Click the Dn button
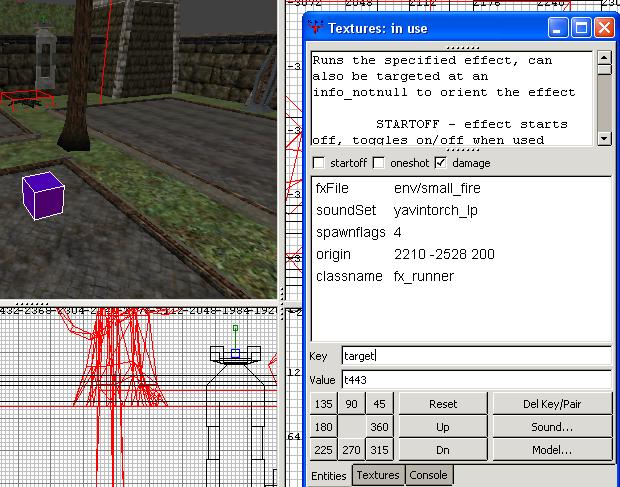The width and height of the screenshot is (620, 487). coord(443,450)
